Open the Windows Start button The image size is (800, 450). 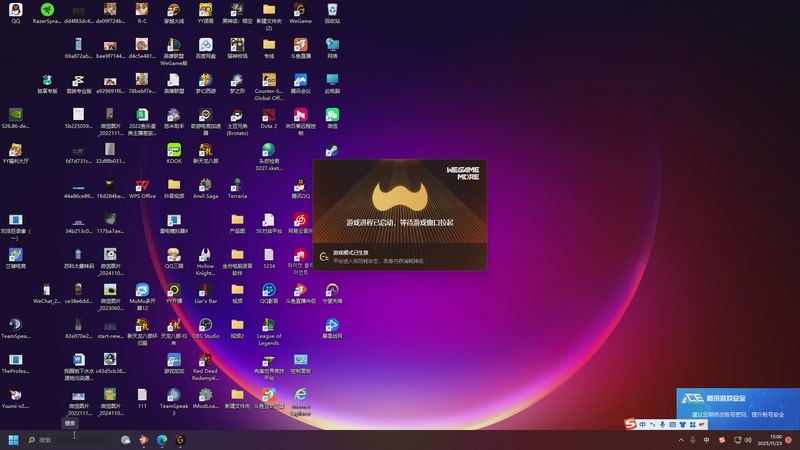[13, 440]
